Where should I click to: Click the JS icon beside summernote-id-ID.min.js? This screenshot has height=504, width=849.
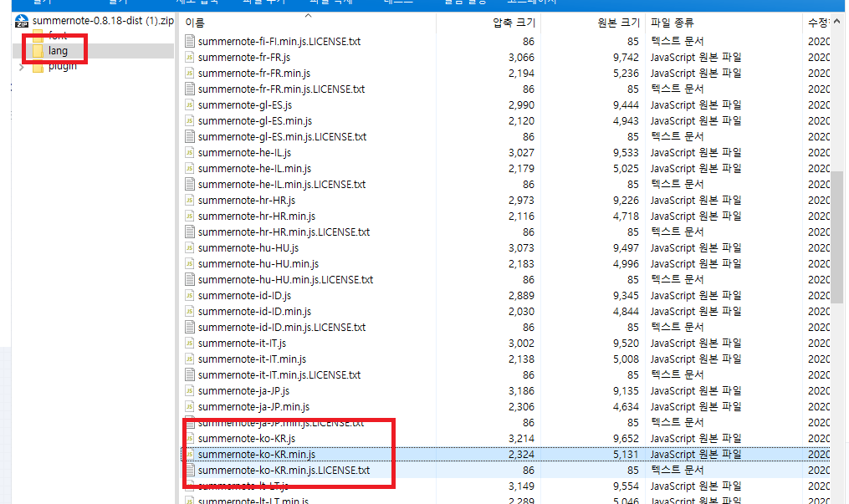pos(190,311)
